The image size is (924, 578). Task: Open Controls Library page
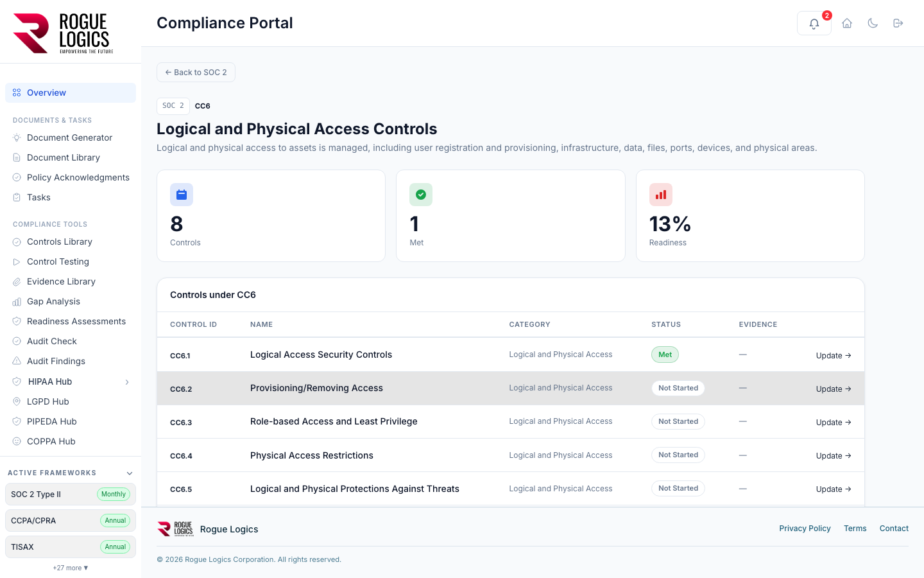point(71,241)
